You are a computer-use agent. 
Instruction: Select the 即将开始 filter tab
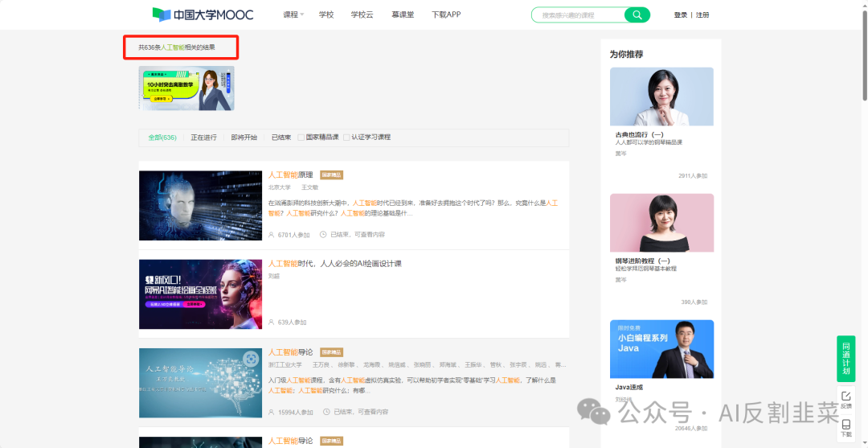244,138
